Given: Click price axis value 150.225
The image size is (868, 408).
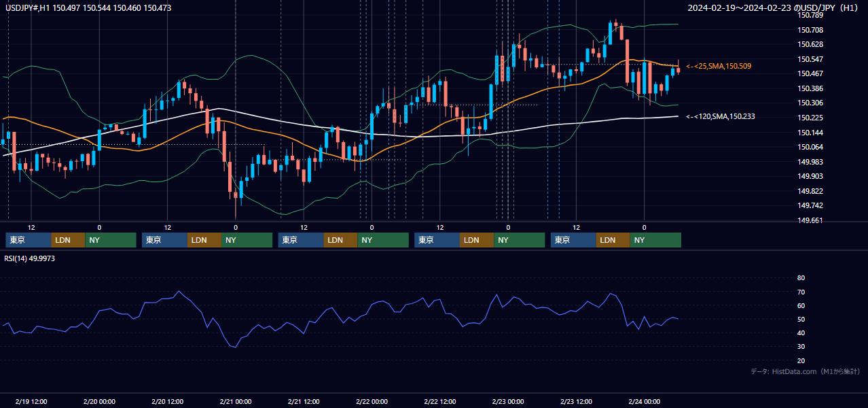Looking at the screenshot, I should click(x=810, y=118).
